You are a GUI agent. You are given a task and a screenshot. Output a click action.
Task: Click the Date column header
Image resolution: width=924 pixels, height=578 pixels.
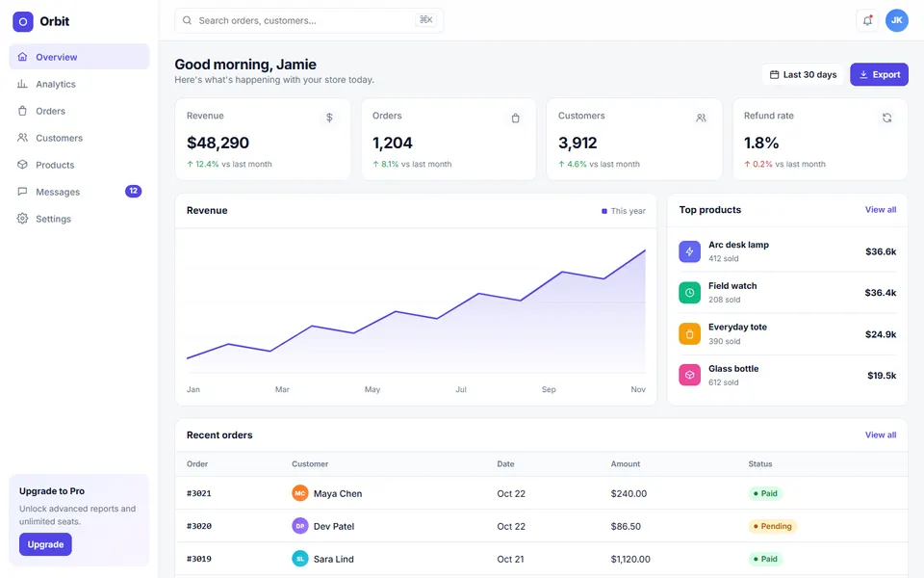[x=505, y=464]
